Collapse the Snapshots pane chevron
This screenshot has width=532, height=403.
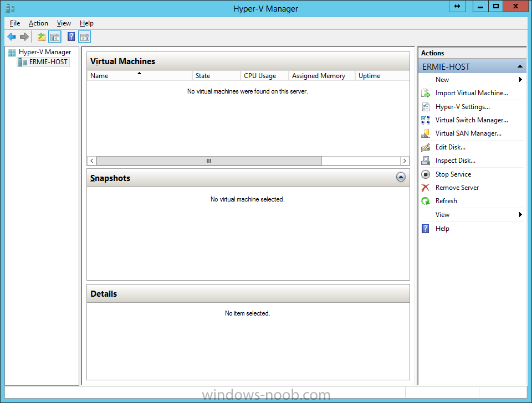401,177
